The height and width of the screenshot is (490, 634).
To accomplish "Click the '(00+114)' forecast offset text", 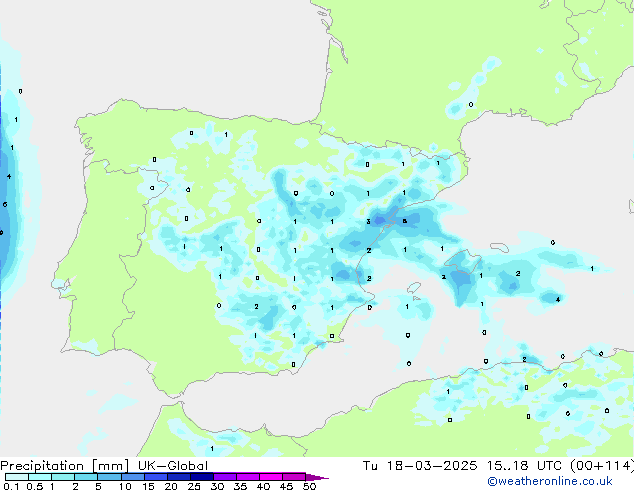I will 602,466.
